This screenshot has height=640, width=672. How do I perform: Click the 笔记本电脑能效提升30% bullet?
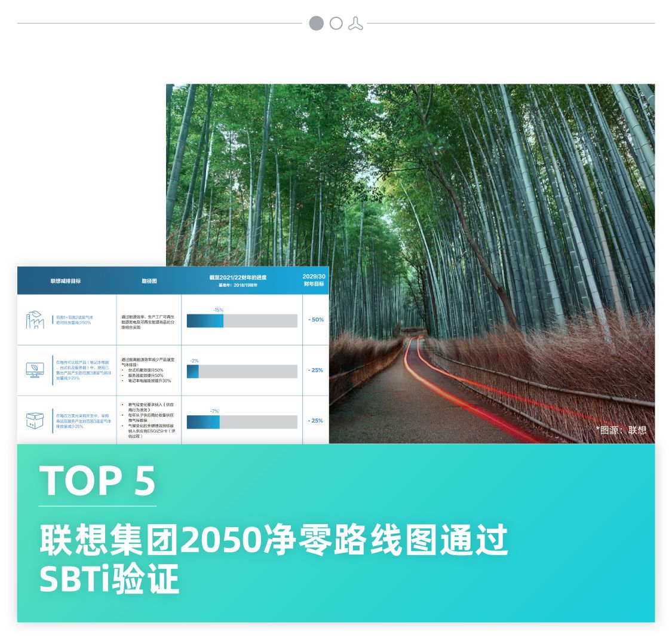(149, 381)
